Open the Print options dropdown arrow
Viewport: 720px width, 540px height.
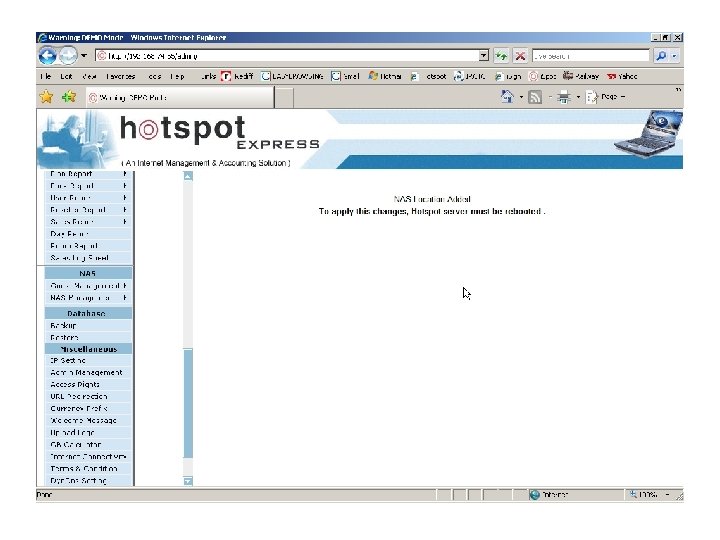point(578,97)
